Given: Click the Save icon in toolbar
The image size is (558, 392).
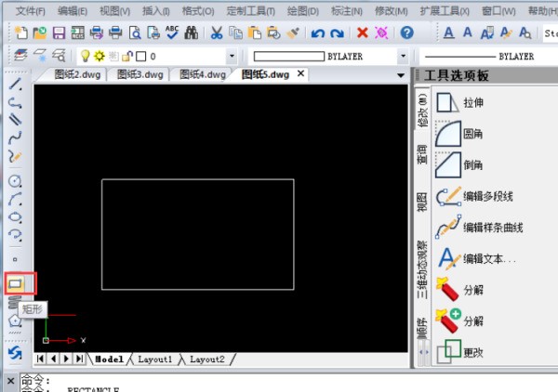Looking at the screenshot, I should tap(58, 33).
